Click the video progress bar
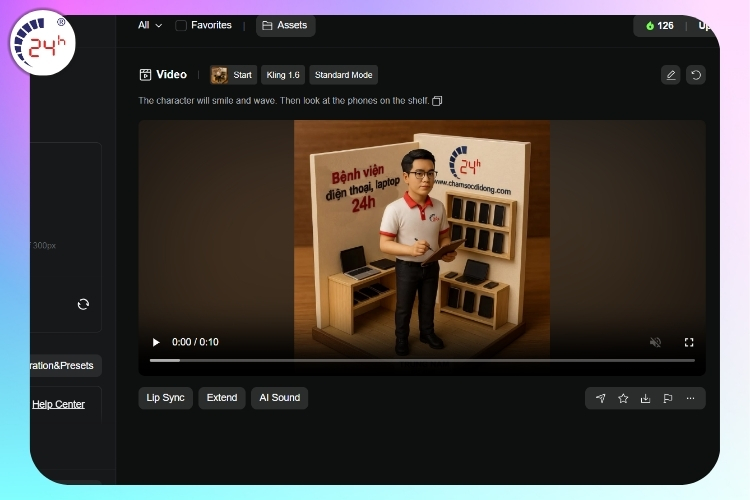Image resolution: width=750 pixels, height=500 pixels. (x=422, y=360)
